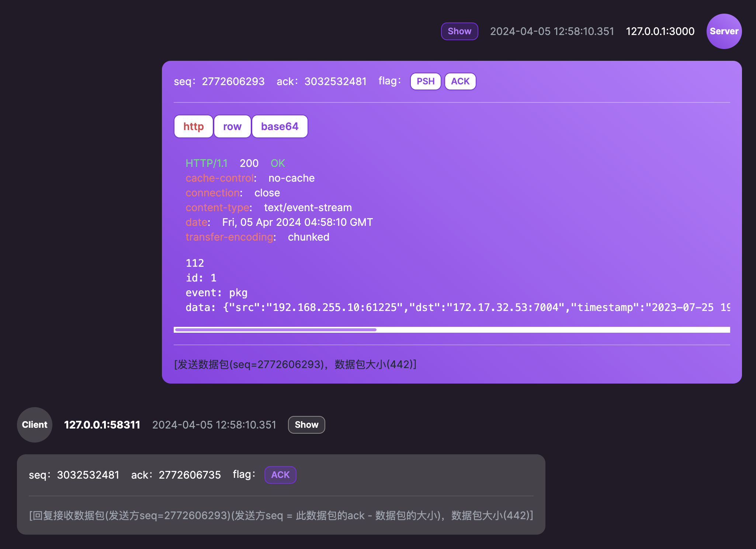Click the 'id: 1' line

coord(201,278)
